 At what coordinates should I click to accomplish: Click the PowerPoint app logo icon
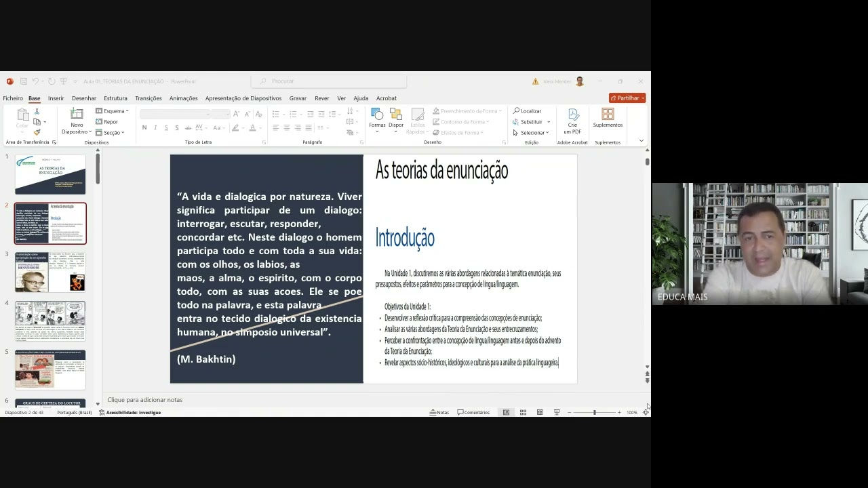click(9, 81)
